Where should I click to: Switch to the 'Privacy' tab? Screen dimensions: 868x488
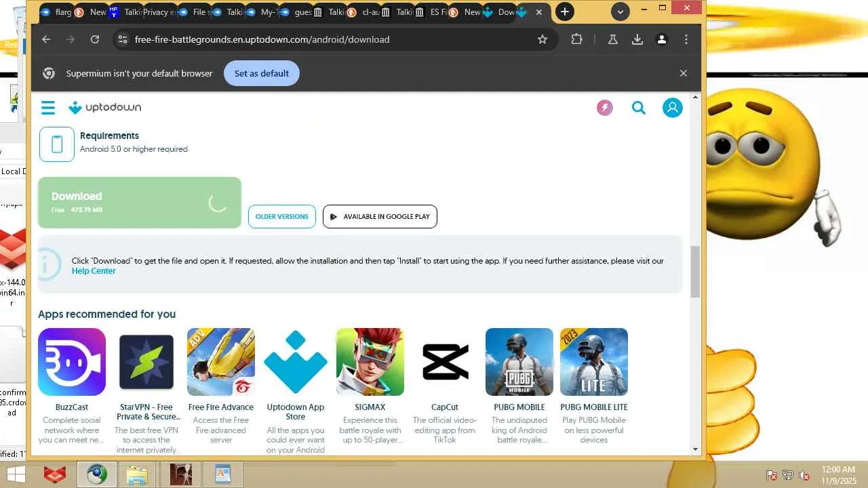tap(157, 12)
